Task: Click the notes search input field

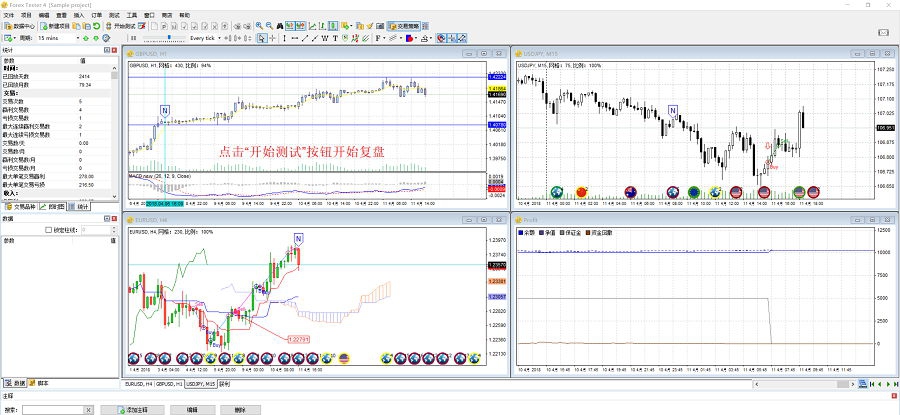Action: 53,410
